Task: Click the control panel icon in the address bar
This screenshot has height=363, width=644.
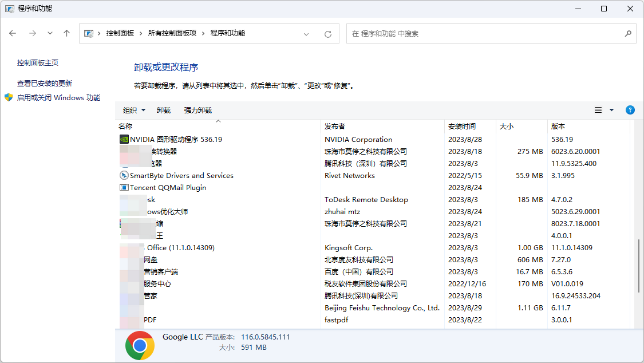Action: coord(89,33)
